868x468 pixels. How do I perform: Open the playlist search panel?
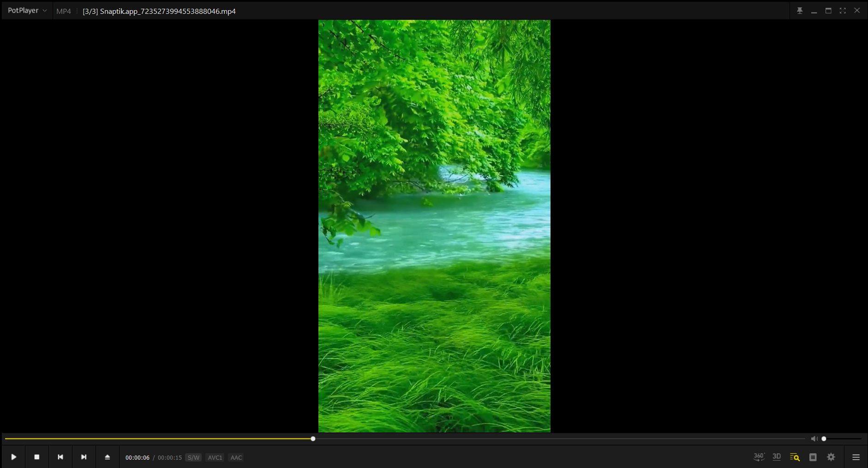(x=795, y=457)
